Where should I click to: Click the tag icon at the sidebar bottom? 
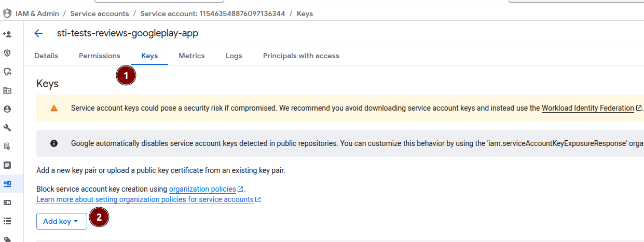[7, 238]
